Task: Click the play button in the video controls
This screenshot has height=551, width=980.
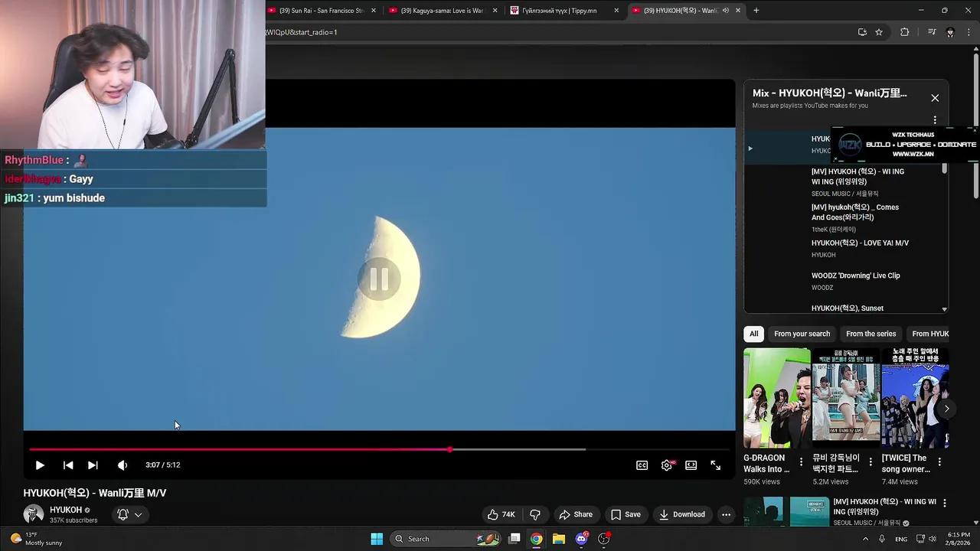Action: click(x=40, y=465)
